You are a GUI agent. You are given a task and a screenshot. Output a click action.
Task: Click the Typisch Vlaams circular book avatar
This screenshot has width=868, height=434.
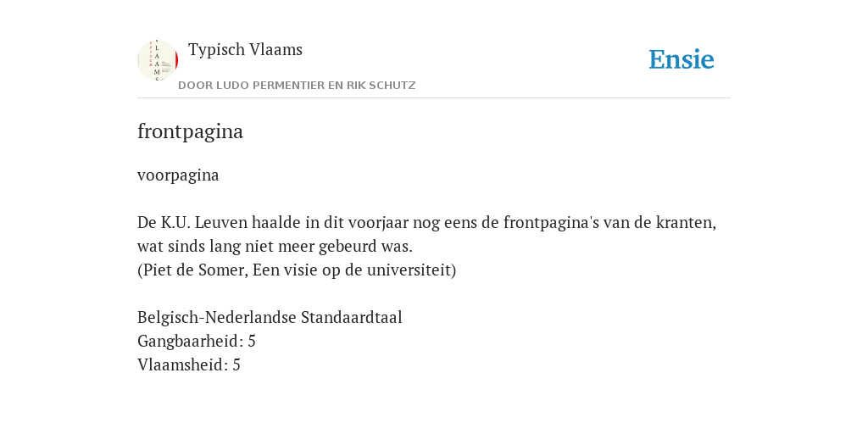click(158, 60)
